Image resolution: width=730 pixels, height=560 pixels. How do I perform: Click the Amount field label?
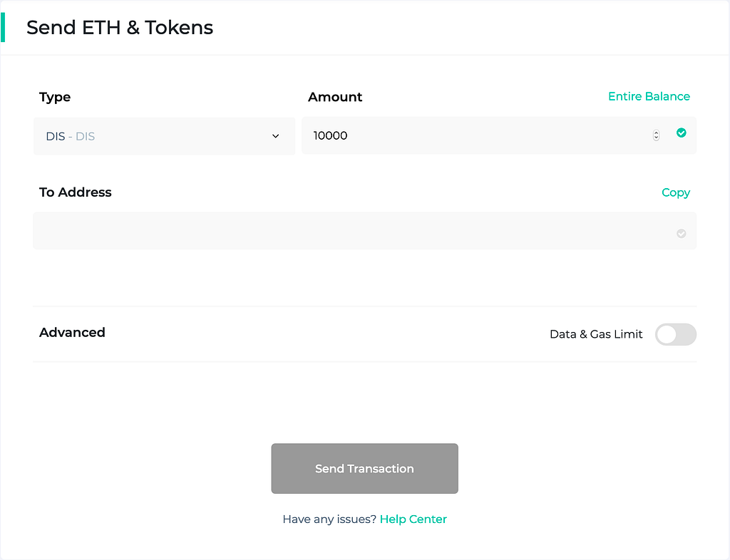click(335, 97)
